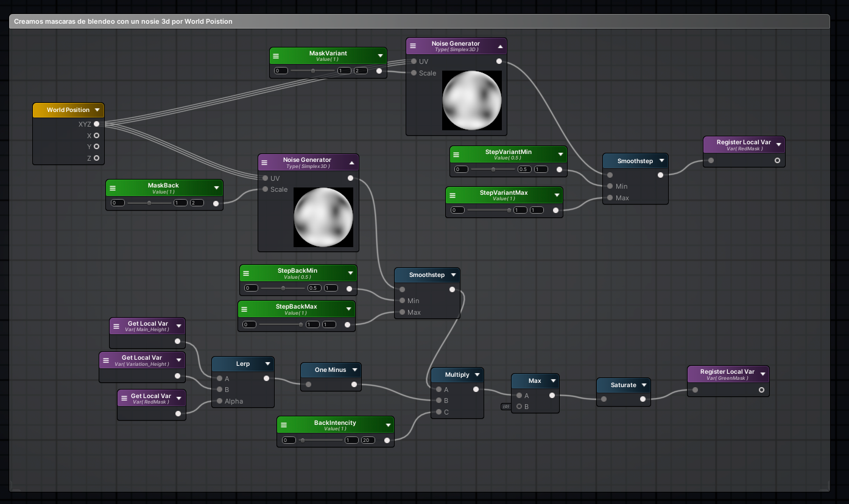Click the XYZ output port on World Position
Image resolution: width=849 pixels, height=504 pixels.
click(96, 124)
